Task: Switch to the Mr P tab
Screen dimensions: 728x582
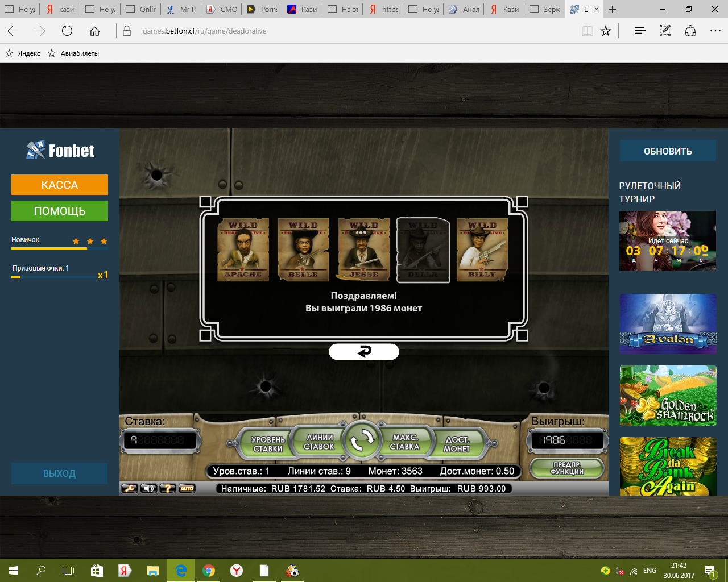Action: click(181, 9)
